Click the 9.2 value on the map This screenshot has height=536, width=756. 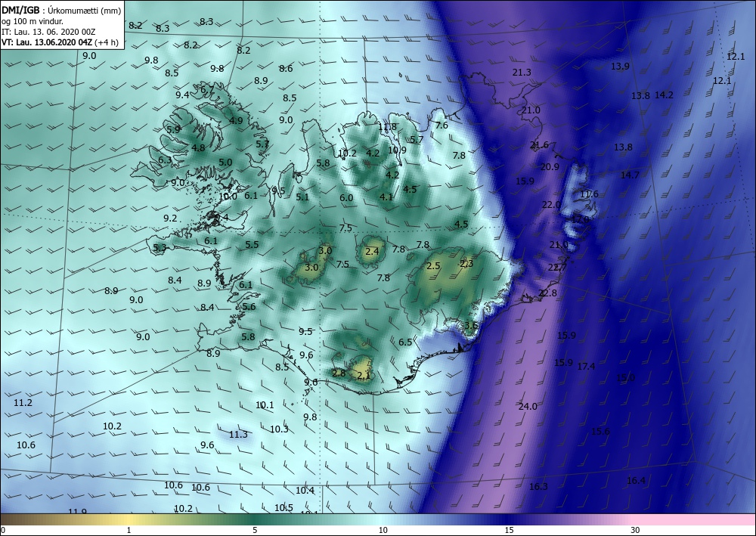tap(170, 218)
